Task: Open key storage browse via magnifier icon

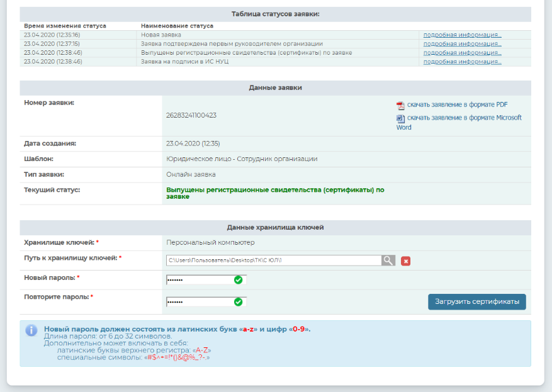Action: click(x=389, y=260)
